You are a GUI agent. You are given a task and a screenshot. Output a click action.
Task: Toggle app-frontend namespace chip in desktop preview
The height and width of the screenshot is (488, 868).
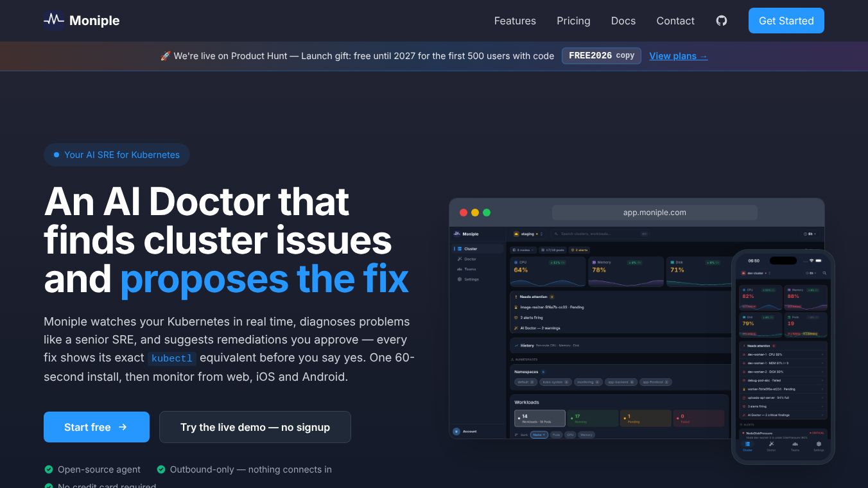click(656, 382)
